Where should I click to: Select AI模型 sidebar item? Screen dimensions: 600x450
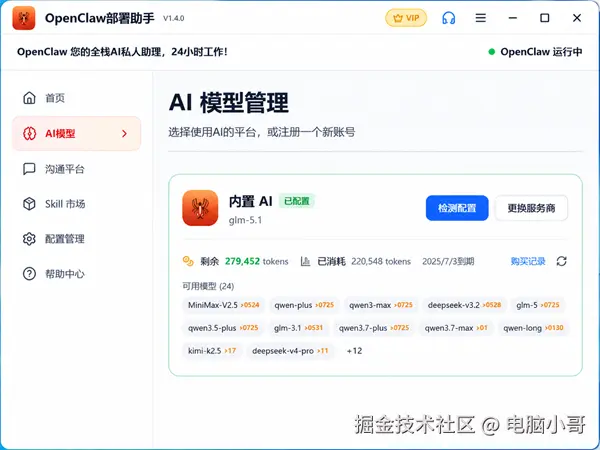coord(77,134)
